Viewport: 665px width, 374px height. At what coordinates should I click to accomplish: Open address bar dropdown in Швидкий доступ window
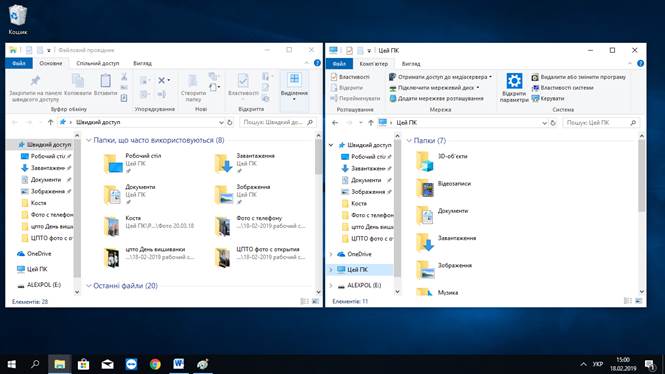(x=221, y=122)
